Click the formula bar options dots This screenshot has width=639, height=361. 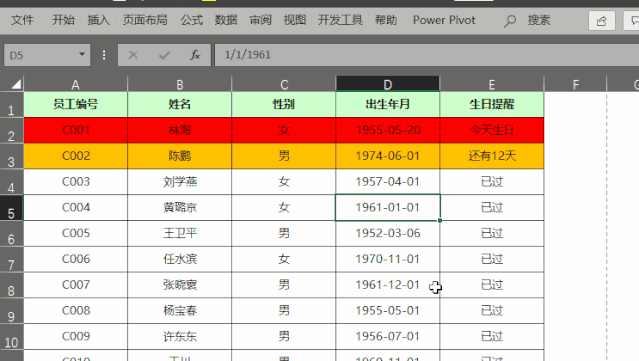(x=104, y=55)
